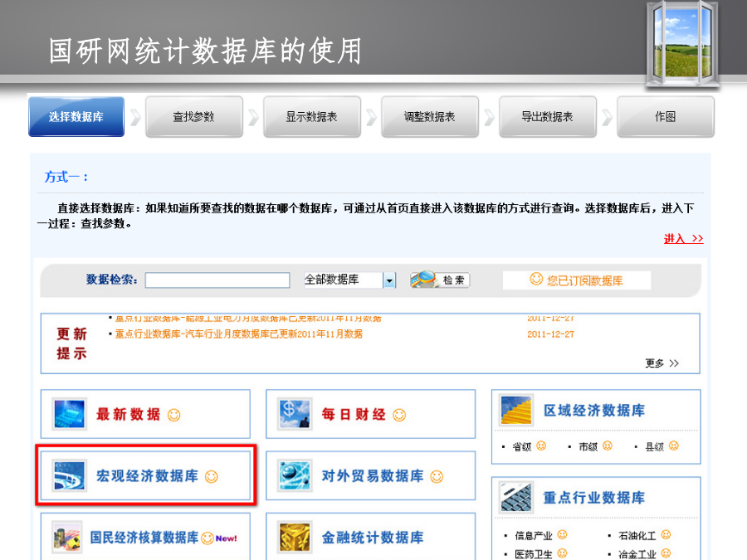The height and width of the screenshot is (560, 747).
Task: Switch to the 导出数据表 step tab
Action: pos(548,117)
